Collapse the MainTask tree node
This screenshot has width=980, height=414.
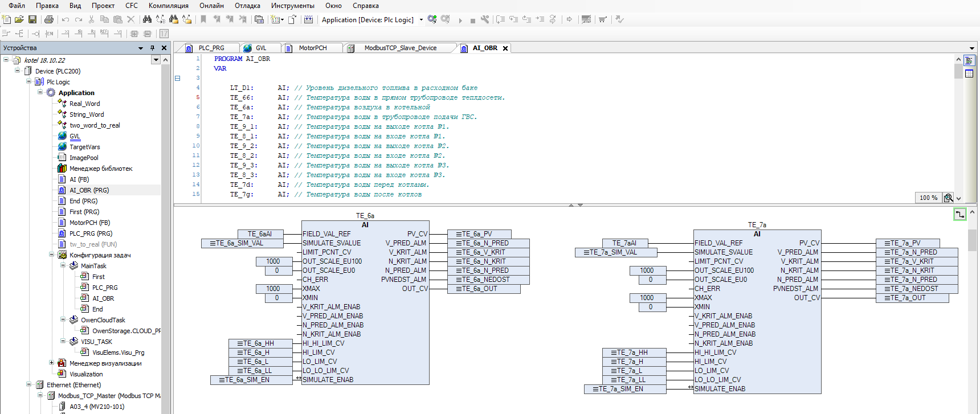pyautogui.click(x=63, y=265)
